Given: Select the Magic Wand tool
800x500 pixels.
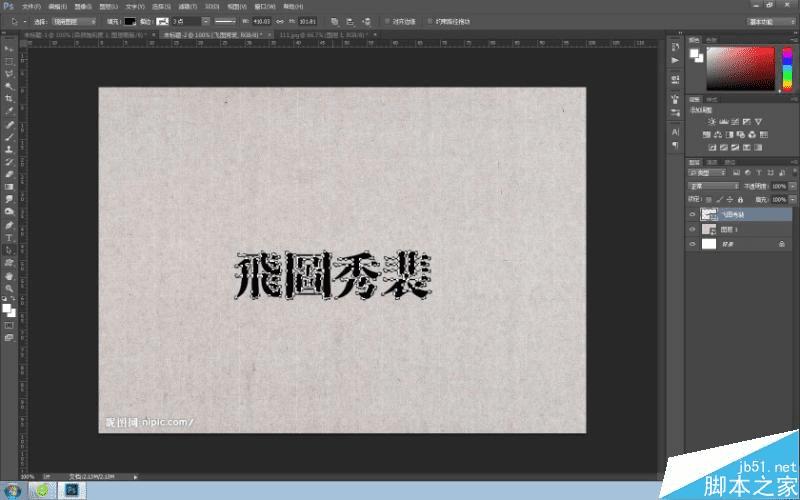Looking at the screenshot, I should (9, 86).
